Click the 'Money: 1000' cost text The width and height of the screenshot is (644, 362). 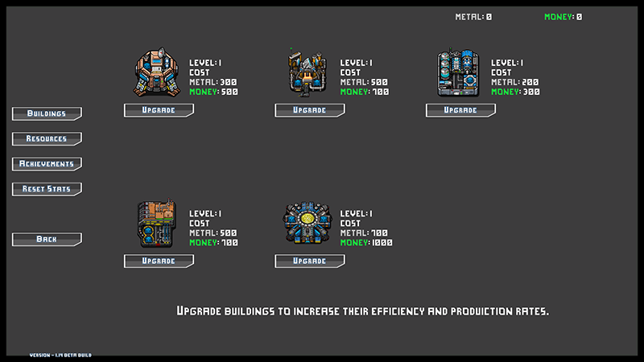[366, 243]
